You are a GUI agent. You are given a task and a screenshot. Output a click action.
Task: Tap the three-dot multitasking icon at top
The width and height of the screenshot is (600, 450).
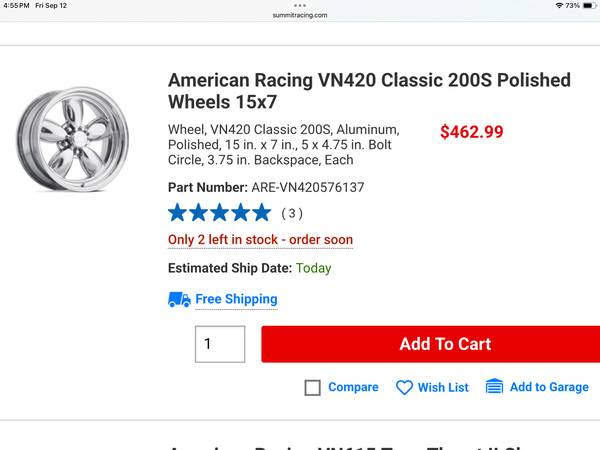coord(300,5)
